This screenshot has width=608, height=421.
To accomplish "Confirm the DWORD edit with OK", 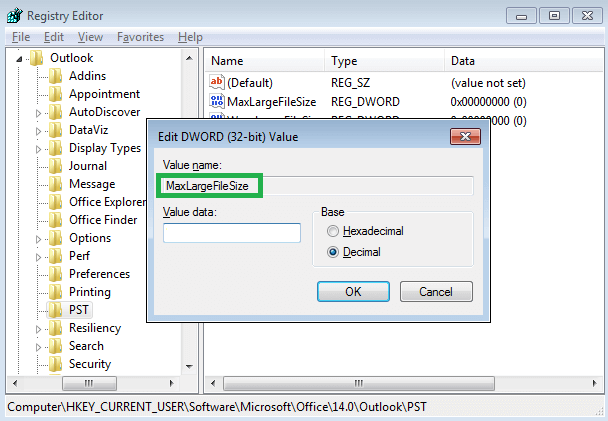I will pos(353,292).
